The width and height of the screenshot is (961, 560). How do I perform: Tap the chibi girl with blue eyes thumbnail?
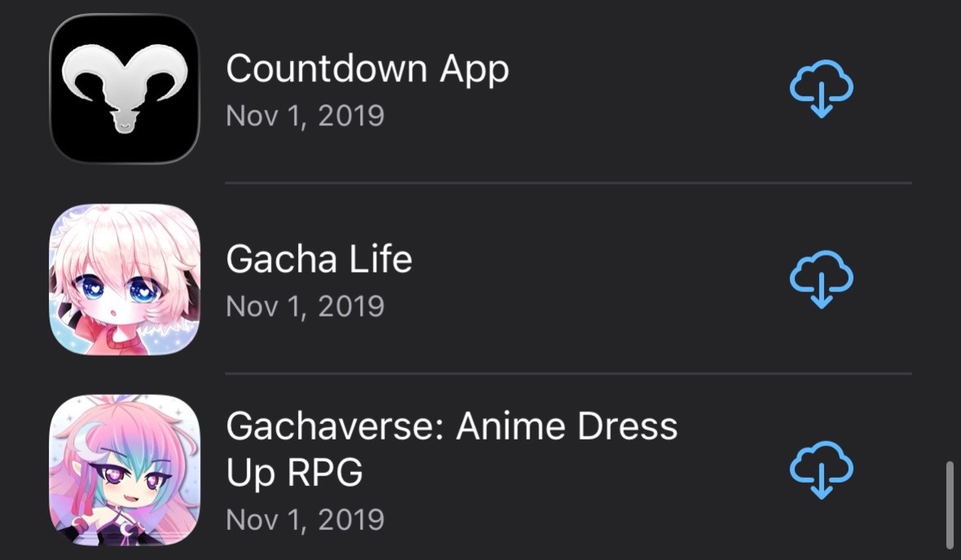coord(125,279)
